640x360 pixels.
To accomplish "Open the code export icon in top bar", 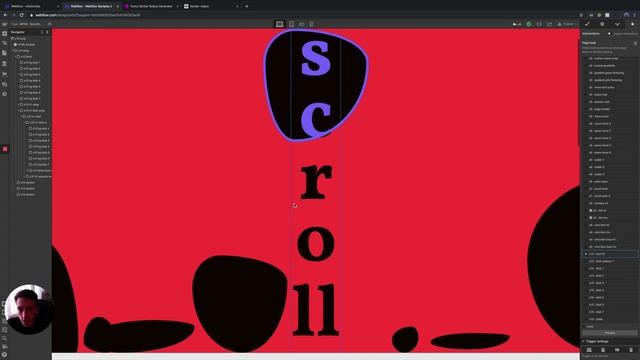I will tap(539, 24).
